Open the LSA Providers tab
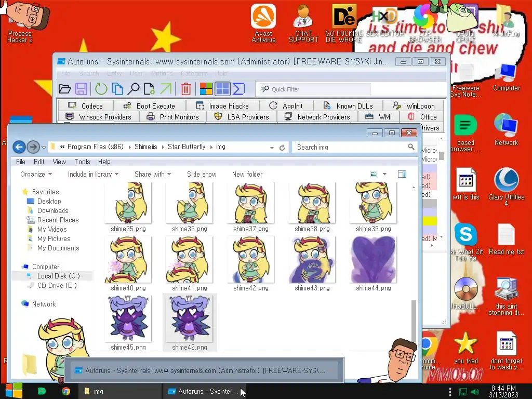Screen dimensions: 532x399 (x=242, y=117)
